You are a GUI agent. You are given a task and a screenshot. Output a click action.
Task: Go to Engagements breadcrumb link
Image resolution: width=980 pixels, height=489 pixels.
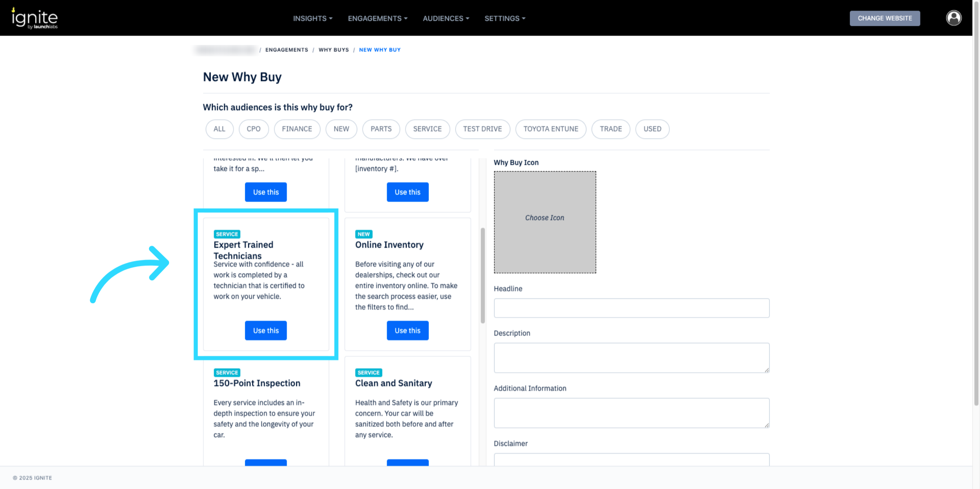pos(287,50)
